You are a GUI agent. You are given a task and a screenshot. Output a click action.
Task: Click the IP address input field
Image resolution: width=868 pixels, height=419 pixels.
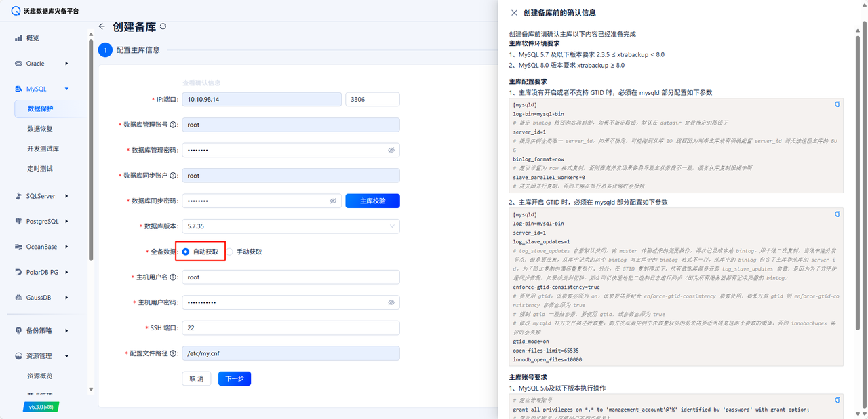[x=262, y=99]
